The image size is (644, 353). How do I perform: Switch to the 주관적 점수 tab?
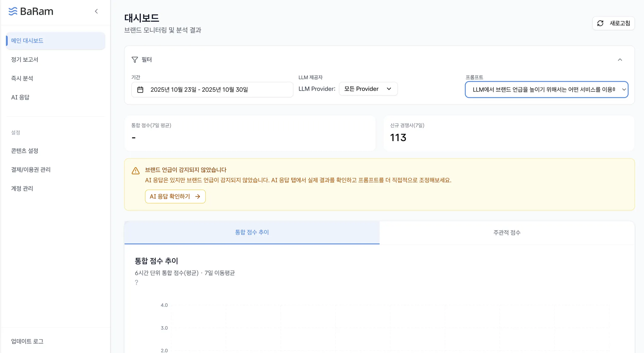507,233
